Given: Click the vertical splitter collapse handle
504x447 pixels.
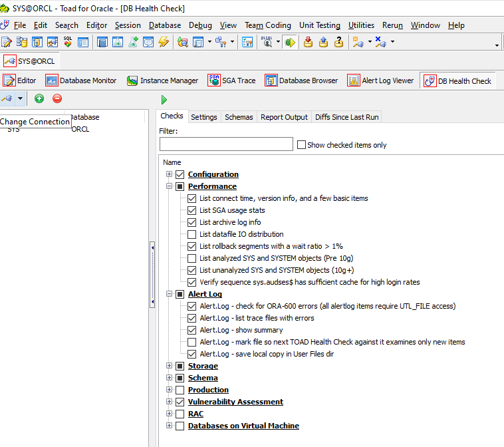Looking at the screenshot, I should coord(152,275).
